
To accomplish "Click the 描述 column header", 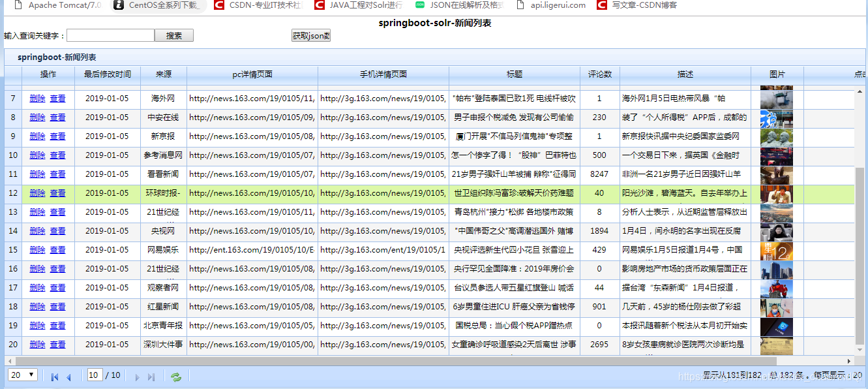I will pyautogui.click(x=685, y=74).
